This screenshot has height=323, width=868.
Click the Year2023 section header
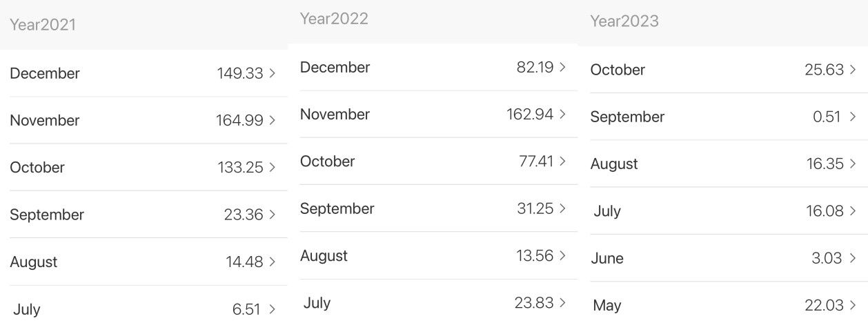pos(624,21)
